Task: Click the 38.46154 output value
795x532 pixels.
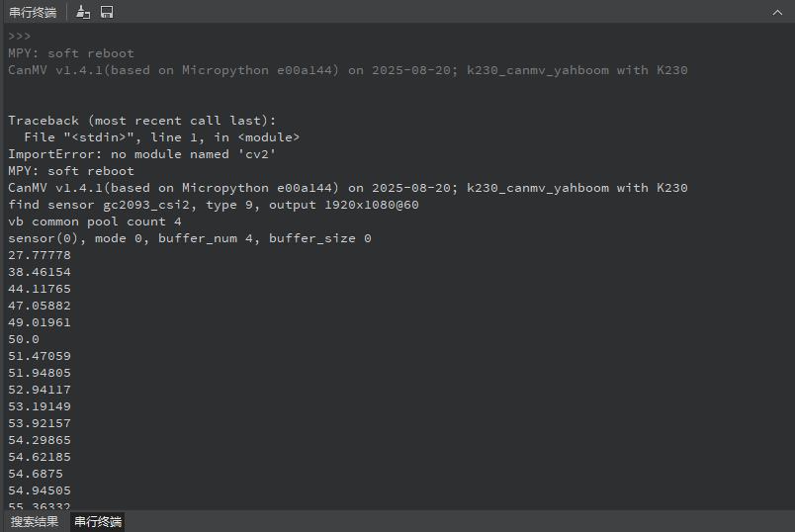Action: (40, 272)
